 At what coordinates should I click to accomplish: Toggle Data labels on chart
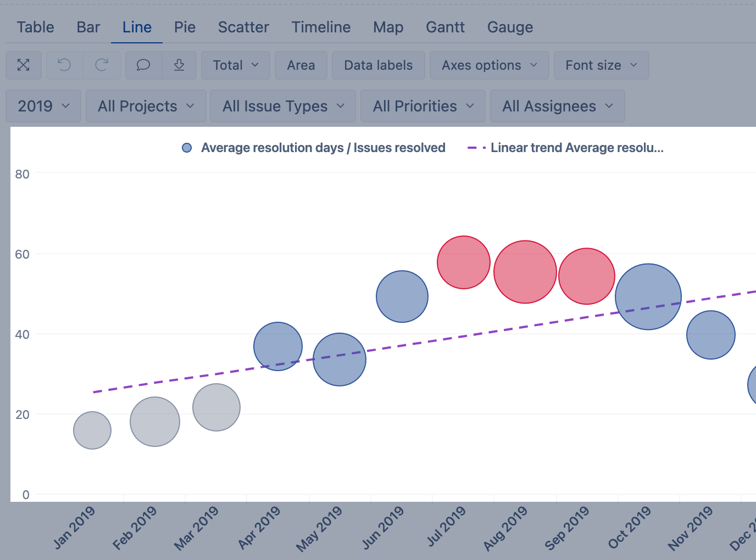(378, 65)
